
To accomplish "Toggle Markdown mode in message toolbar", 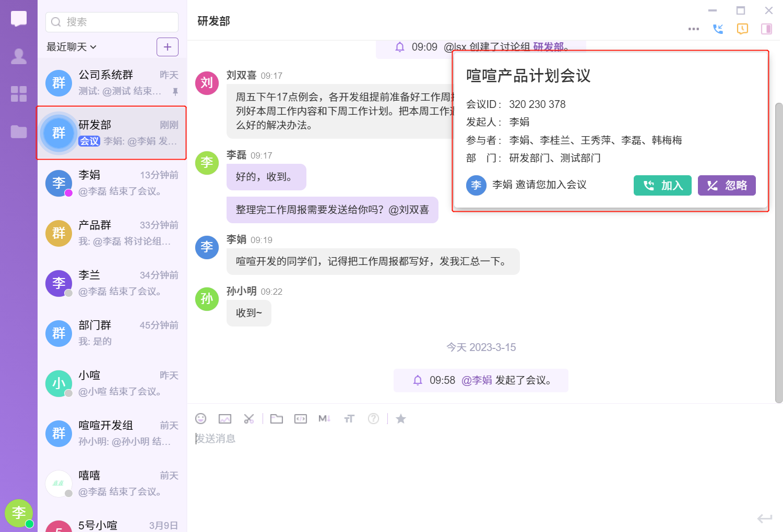I will (x=324, y=419).
